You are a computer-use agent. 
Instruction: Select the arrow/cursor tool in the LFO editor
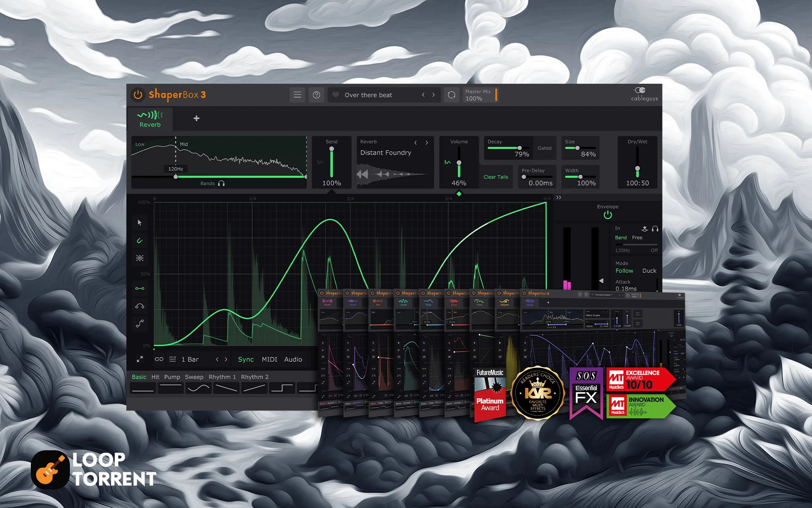tap(140, 223)
